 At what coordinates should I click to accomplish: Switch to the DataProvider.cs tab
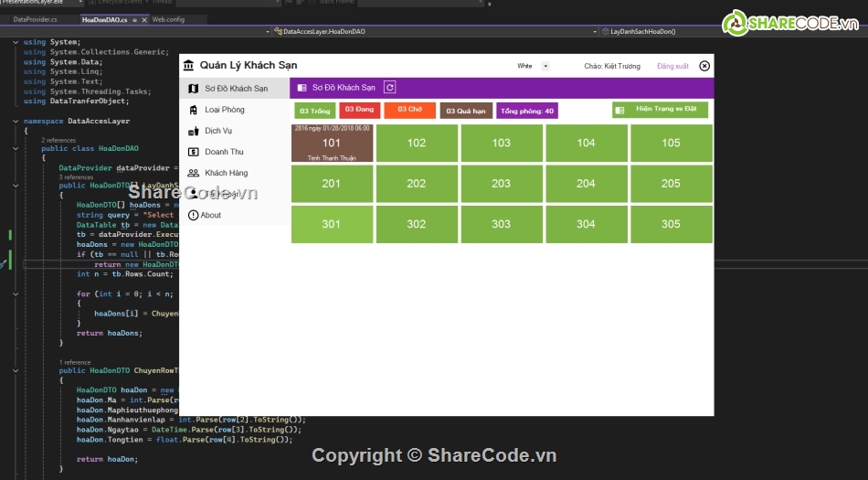coord(36,18)
